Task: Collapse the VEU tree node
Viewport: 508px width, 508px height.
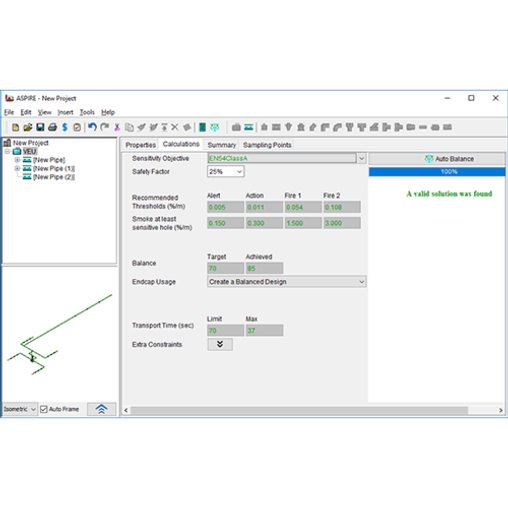Action: coord(7,152)
